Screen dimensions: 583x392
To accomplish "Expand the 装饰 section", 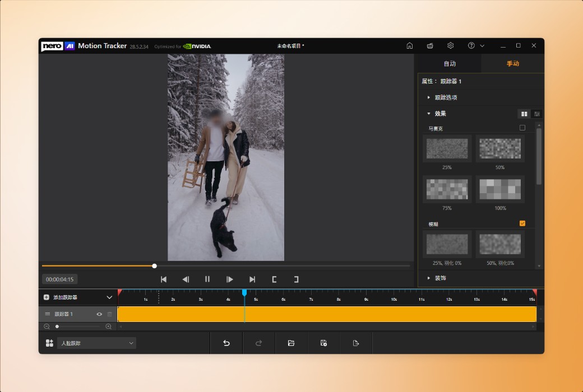I will 441,278.
